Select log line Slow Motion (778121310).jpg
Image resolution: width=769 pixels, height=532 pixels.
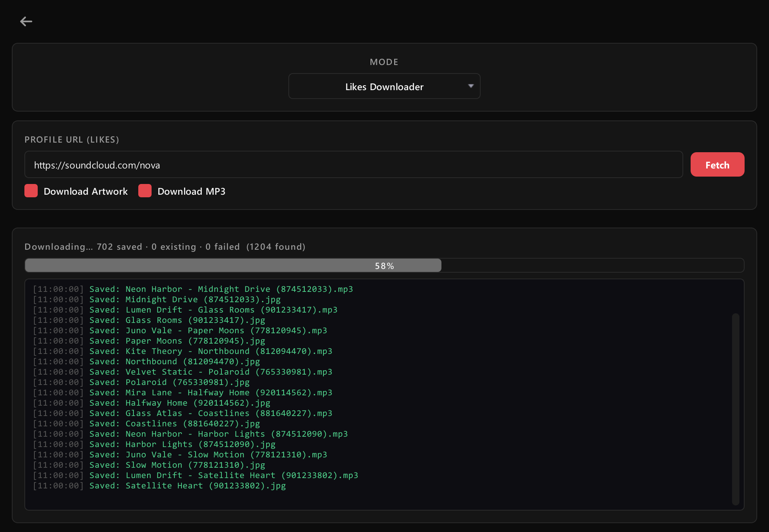pos(149,465)
